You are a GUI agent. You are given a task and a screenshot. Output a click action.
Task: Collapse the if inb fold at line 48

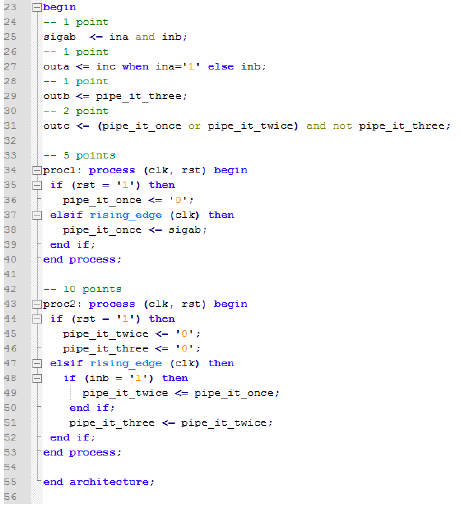tap(37, 379)
